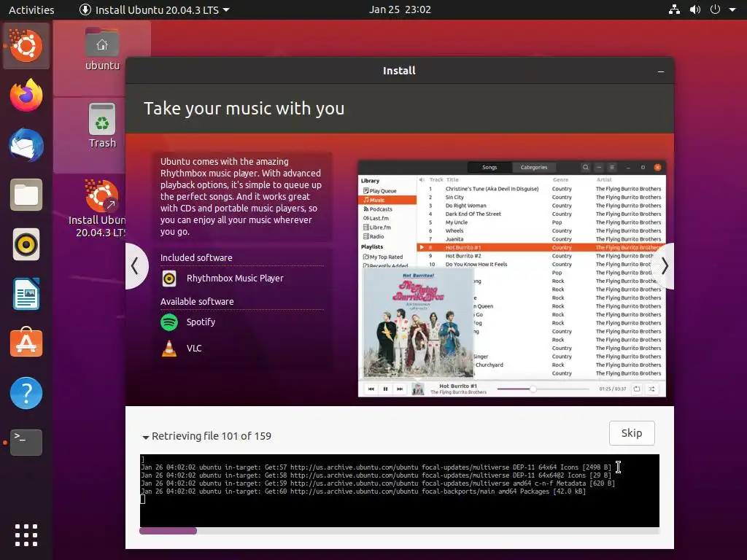Show Applications grid button

[26, 535]
